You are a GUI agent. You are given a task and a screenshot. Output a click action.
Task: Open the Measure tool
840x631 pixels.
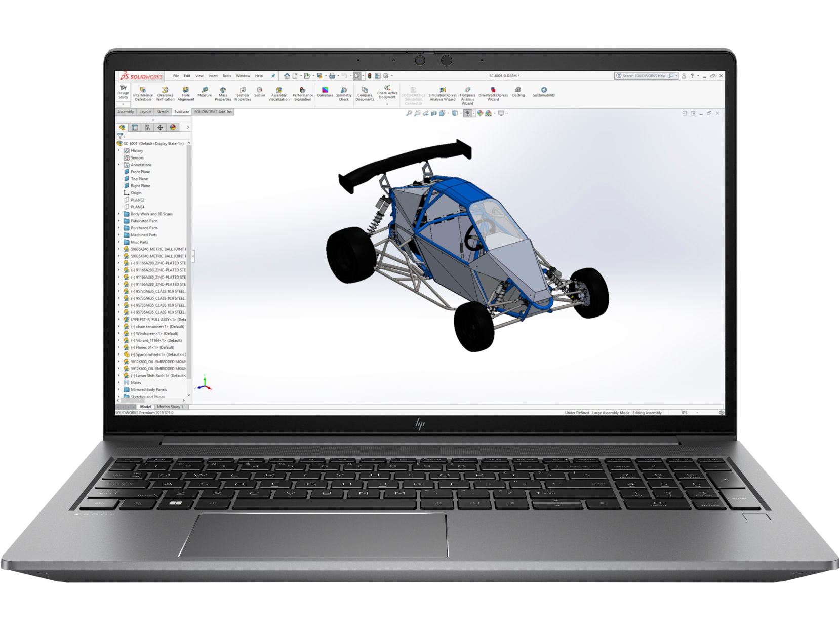205,92
